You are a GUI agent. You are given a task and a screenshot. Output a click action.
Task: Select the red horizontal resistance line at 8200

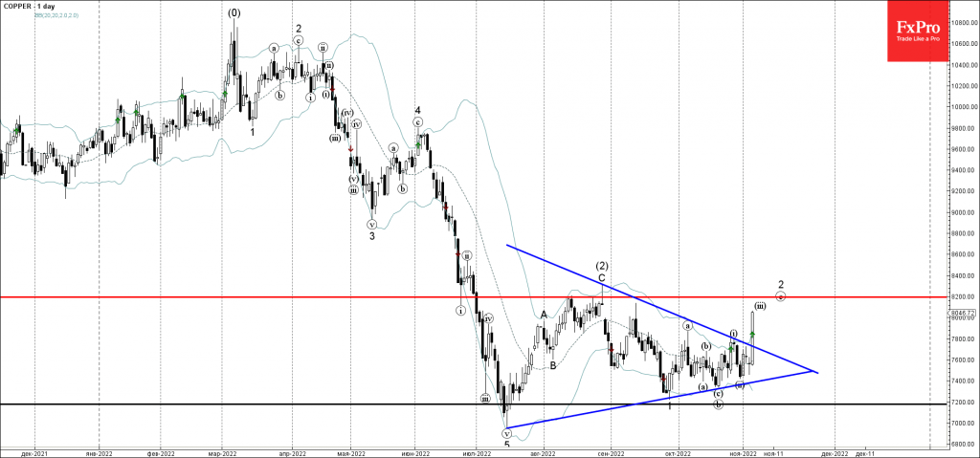coord(287,297)
